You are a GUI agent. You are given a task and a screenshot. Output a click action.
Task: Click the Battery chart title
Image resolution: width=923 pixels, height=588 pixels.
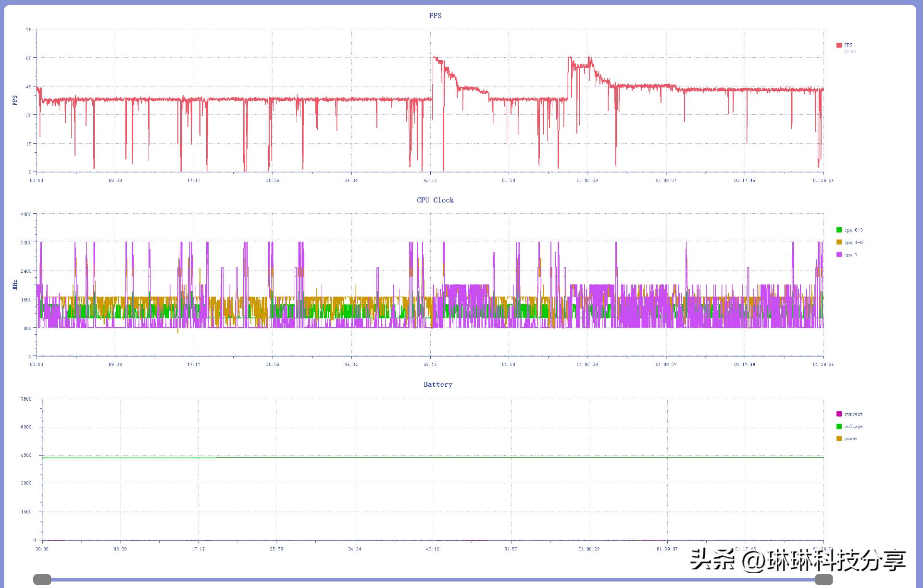click(x=437, y=384)
